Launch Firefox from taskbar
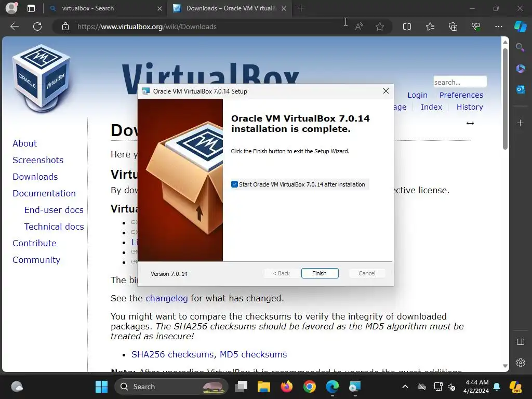Screen dimensions: 532x399 (x=287, y=387)
